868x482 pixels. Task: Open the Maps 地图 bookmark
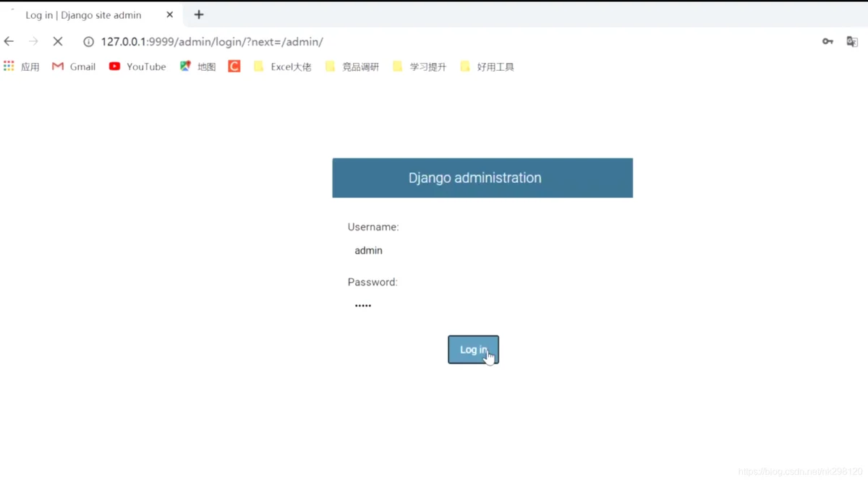pyautogui.click(x=198, y=66)
